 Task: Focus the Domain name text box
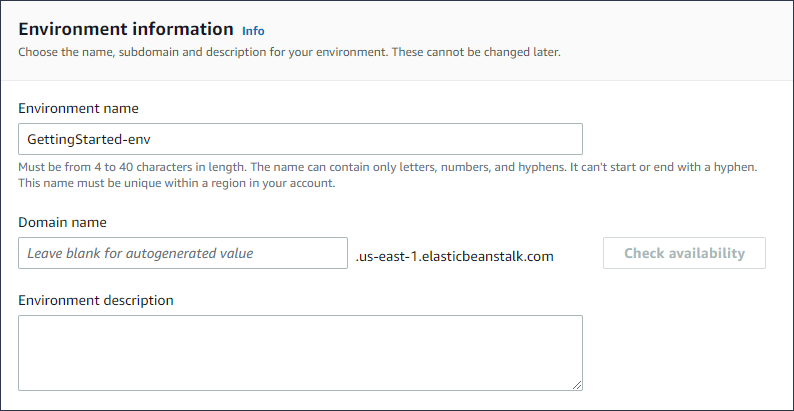pyautogui.click(x=182, y=253)
